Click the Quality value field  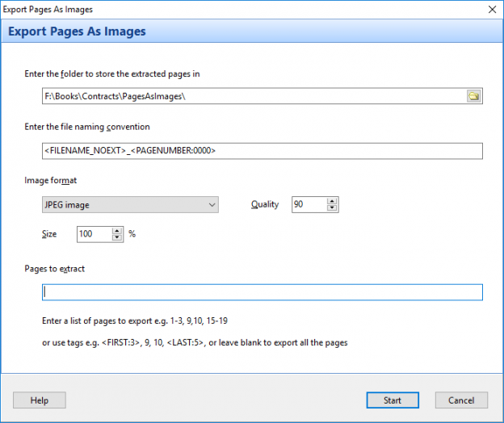point(309,204)
